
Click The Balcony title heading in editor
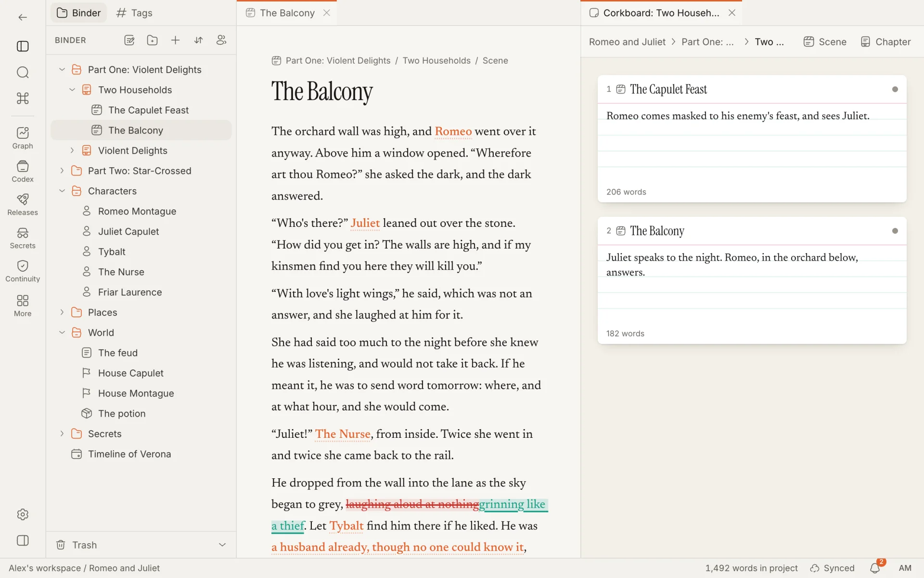(x=322, y=92)
